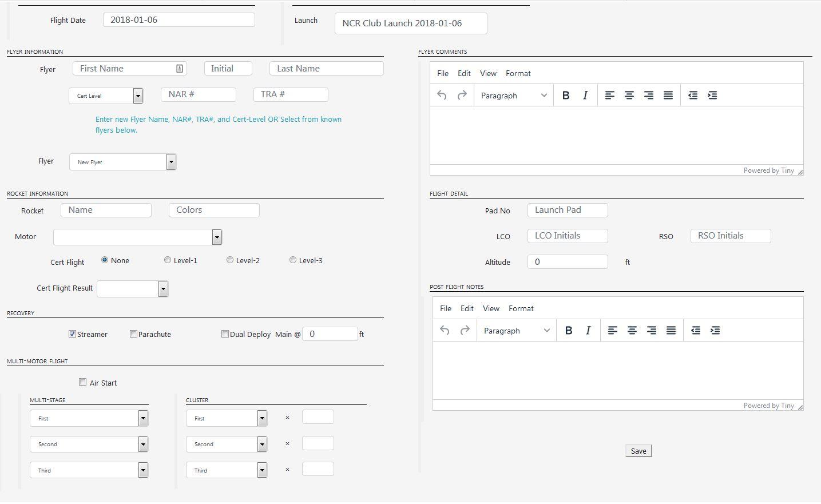Increase indent in Post Flight Notes editor
This screenshot has height=504, width=821.
715,331
